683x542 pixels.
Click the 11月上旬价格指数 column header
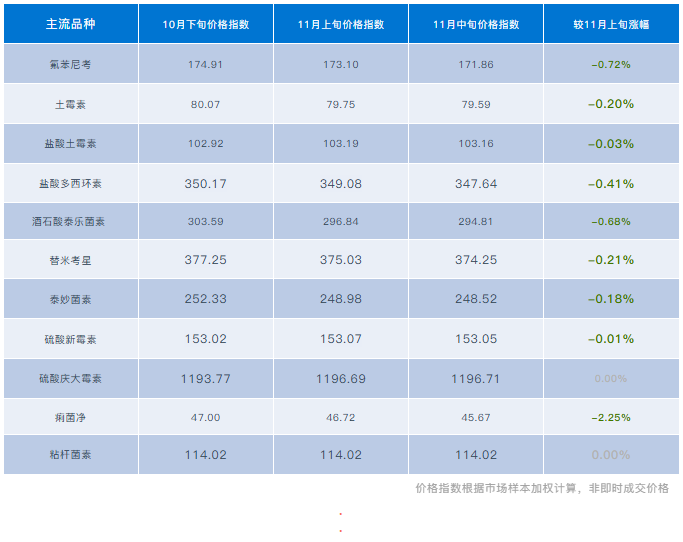340,24
